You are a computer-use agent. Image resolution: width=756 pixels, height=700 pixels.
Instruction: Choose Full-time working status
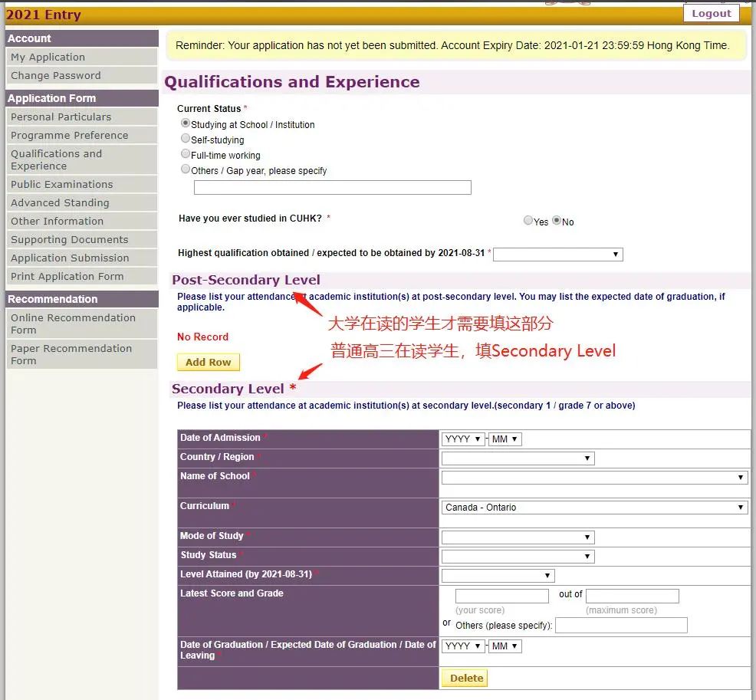(185, 154)
